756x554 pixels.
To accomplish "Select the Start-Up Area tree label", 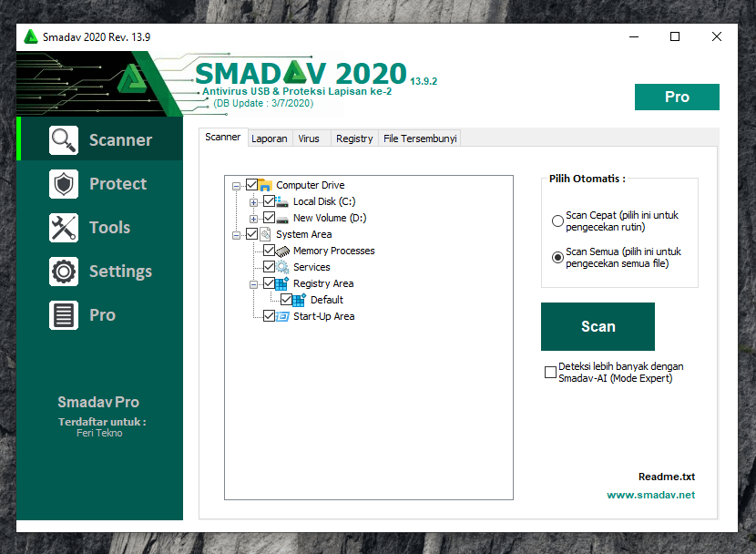I will point(324,316).
